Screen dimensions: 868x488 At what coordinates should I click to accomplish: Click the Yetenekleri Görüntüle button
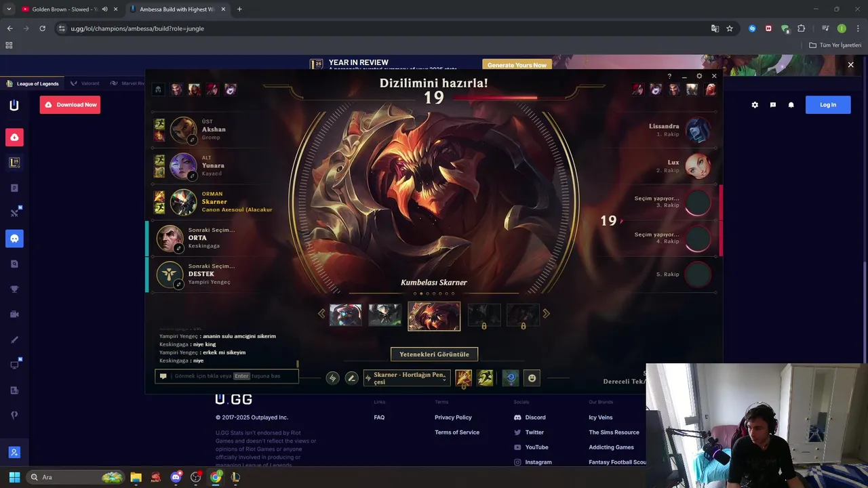[434, 354]
